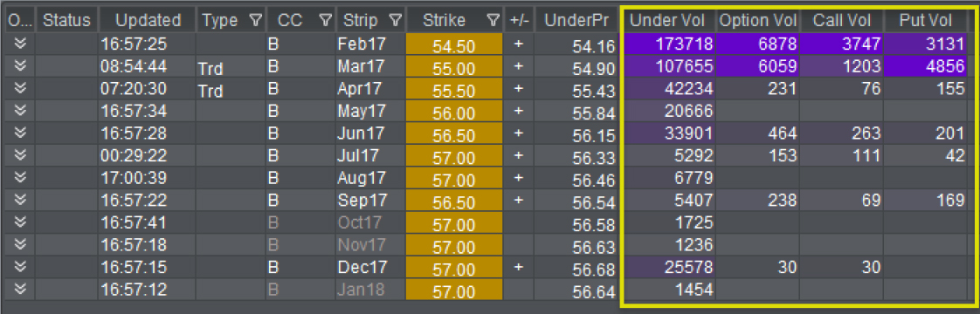Expand the Feb17 row chevron
The height and width of the screenshot is (314, 980).
click(x=20, y=44)
